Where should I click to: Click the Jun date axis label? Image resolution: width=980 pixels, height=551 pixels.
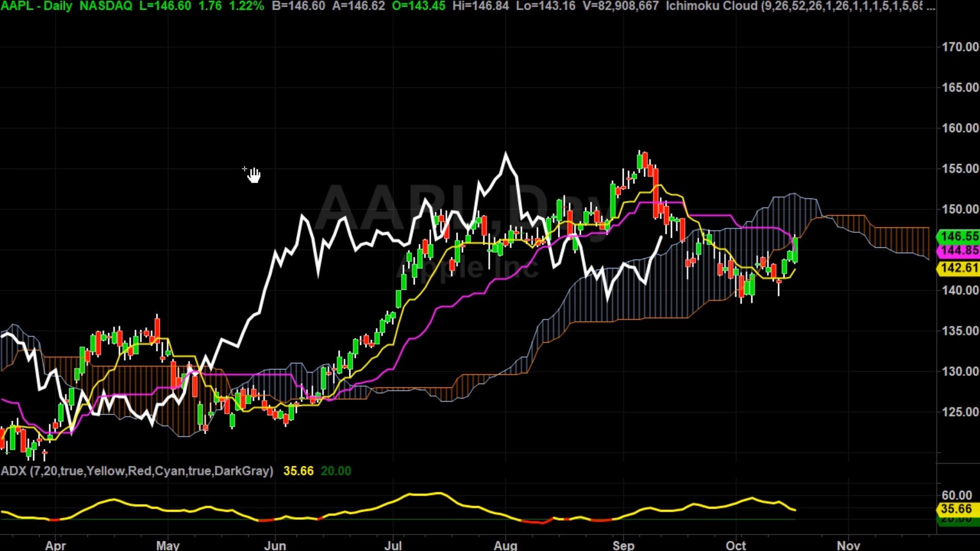click(275, 545)
